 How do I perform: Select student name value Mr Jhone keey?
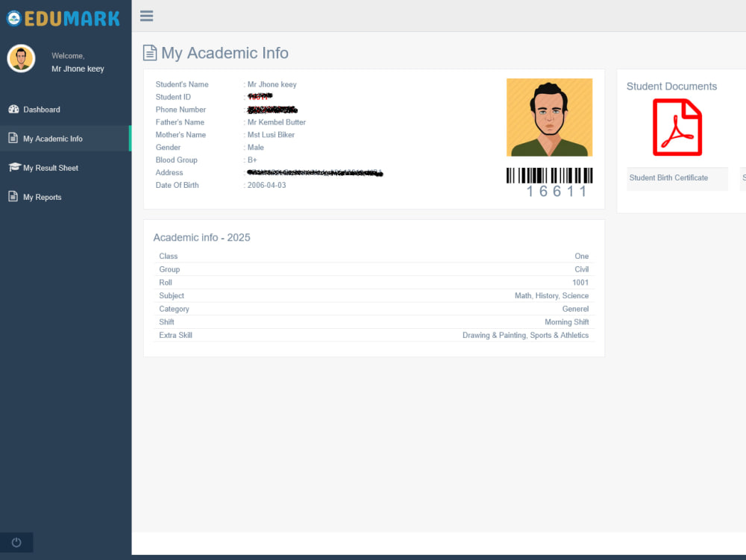[272, 84]
